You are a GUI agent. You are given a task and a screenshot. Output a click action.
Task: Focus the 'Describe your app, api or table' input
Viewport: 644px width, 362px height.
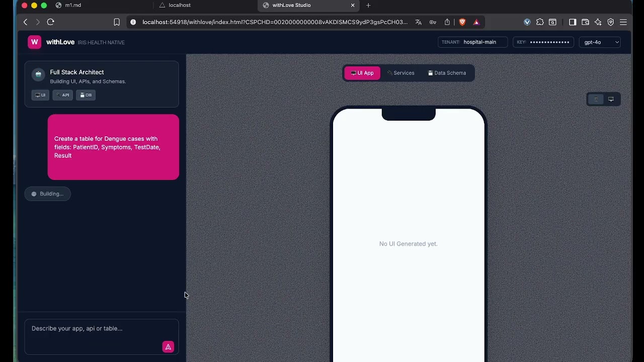point(102,337)
